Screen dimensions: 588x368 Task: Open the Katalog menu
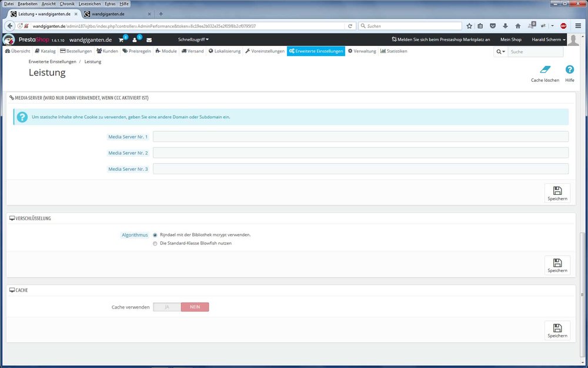[45, 51]
